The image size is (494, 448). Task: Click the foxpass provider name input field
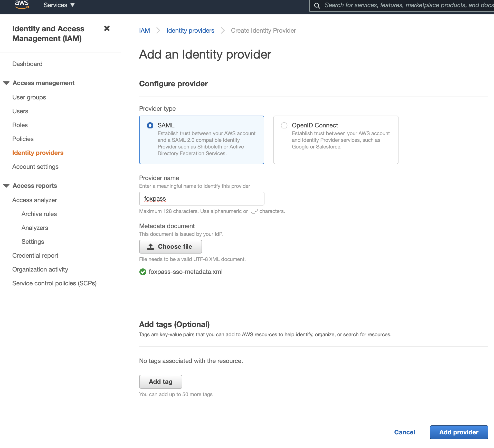(x=201, y=198)
